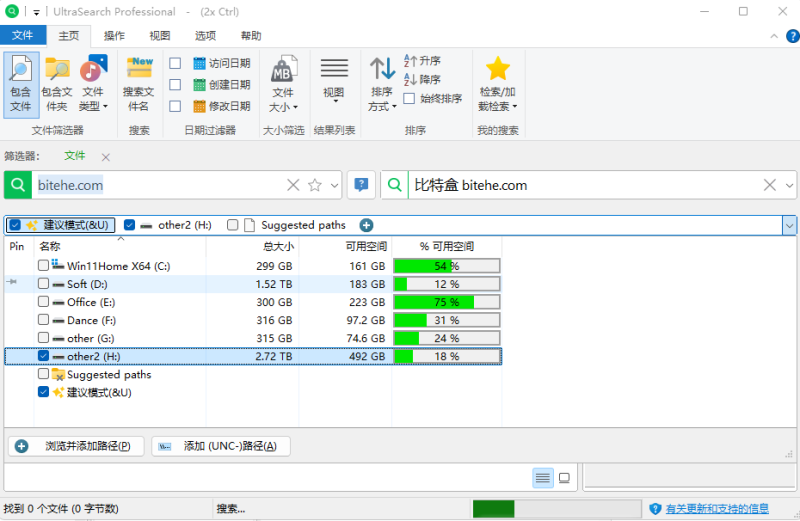800x521 pixels.
Task: Click the bitehe.com filename search field
Action: tap(158, 185)
